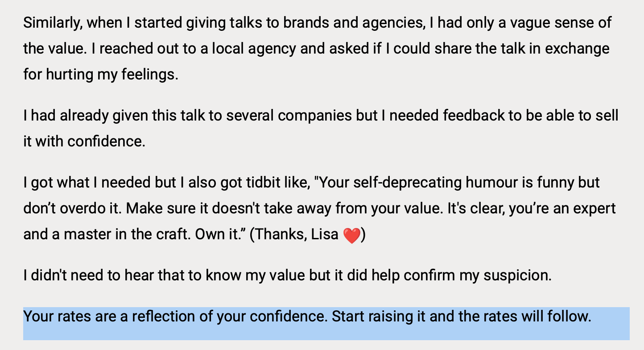Click the words "it with confidence"
Viewport: 644px width, 350px height.
(x=84, y=142)
